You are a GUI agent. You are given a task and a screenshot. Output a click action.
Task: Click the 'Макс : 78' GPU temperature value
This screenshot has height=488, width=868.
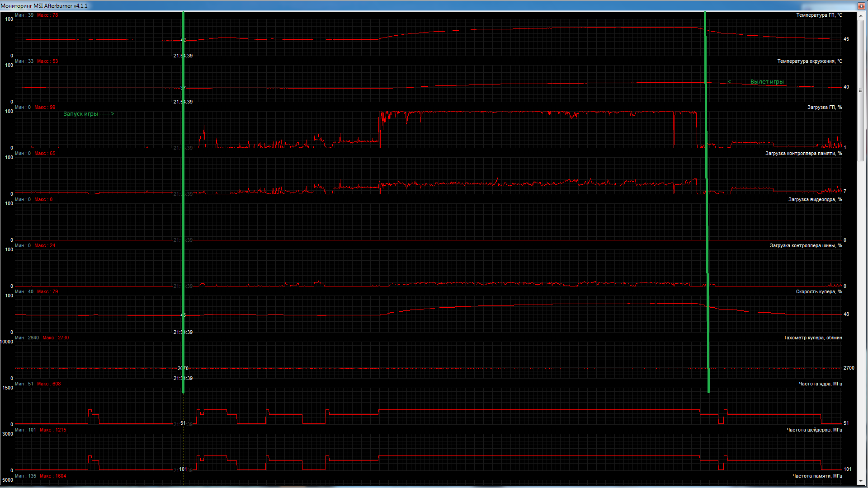[47, 15]
